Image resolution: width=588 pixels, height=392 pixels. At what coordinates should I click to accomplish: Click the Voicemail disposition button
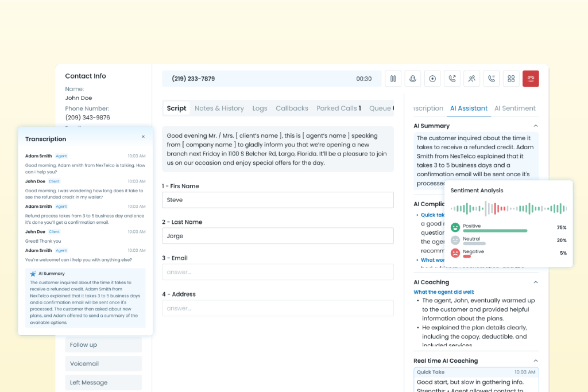point(103,363)
